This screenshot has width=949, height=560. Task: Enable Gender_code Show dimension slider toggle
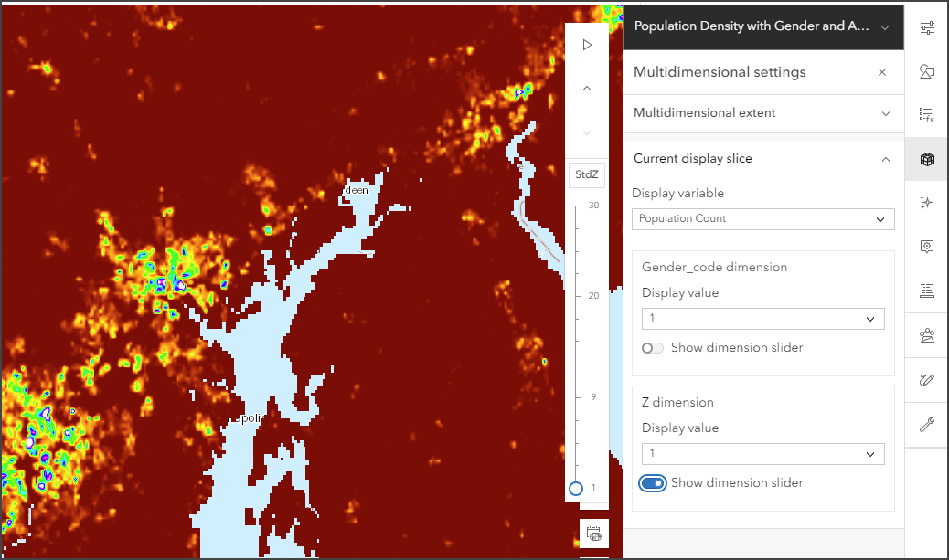653,348
